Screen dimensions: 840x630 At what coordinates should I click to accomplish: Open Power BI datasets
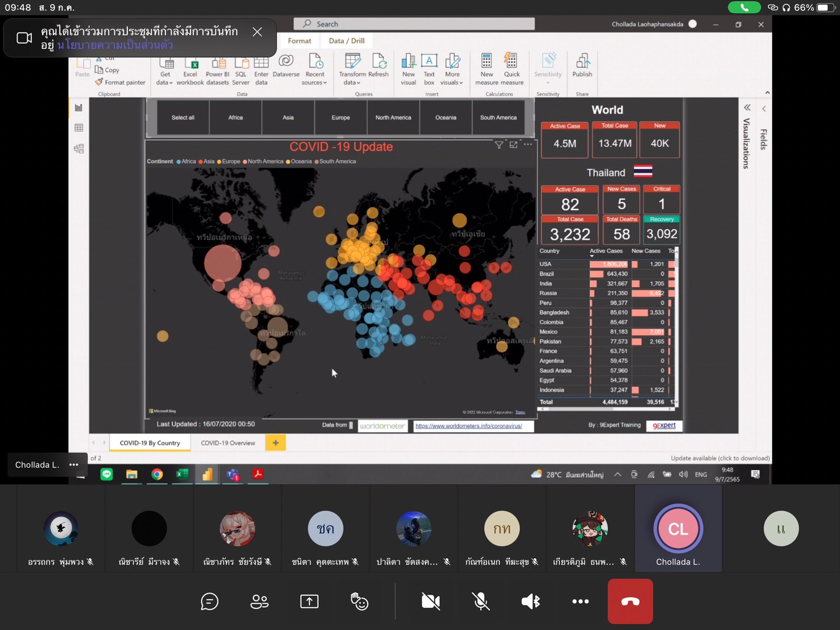217,71
